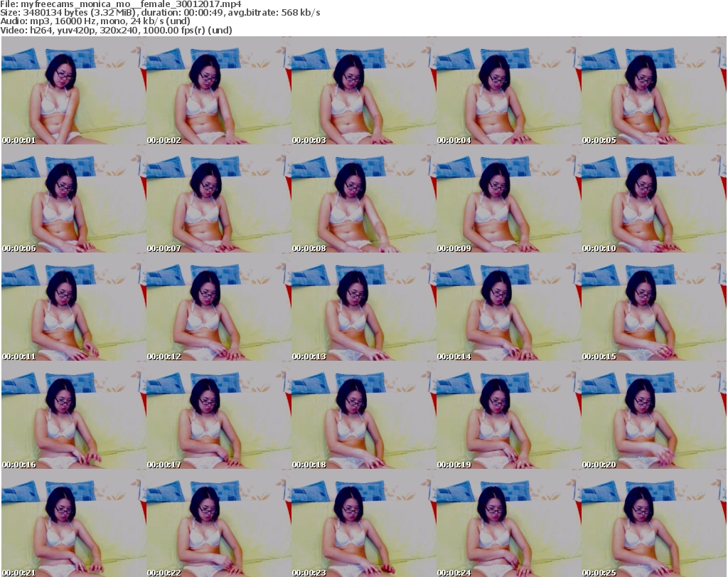Click the thumbnail at 00:00:09
728x577 pixels.
tap(509, 198)
